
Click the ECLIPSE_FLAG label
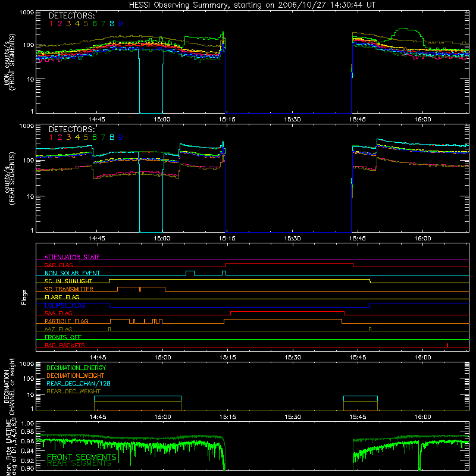coord(65,305)
